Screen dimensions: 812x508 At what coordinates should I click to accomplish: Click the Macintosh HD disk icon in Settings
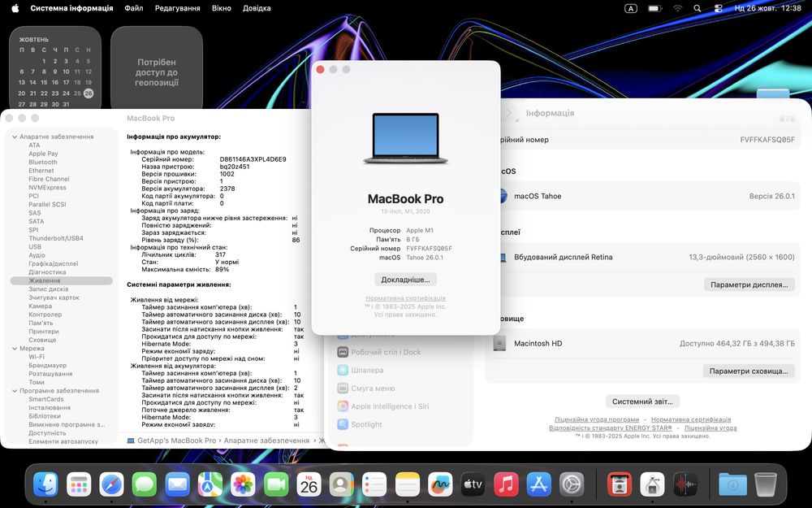coord(499,343)
